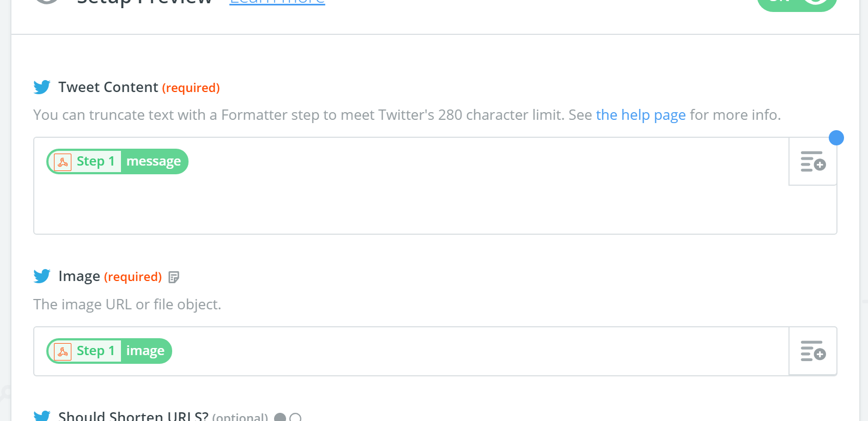Screen dimensions: 868x421
Task: Click the Twitter bird icon beside Image label
Action: [42, 276]
